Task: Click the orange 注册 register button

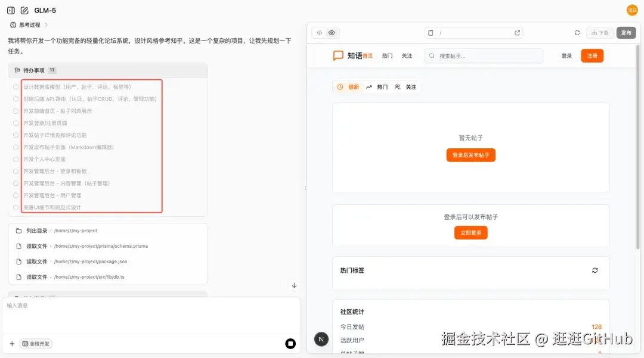Action: (592, 56)
